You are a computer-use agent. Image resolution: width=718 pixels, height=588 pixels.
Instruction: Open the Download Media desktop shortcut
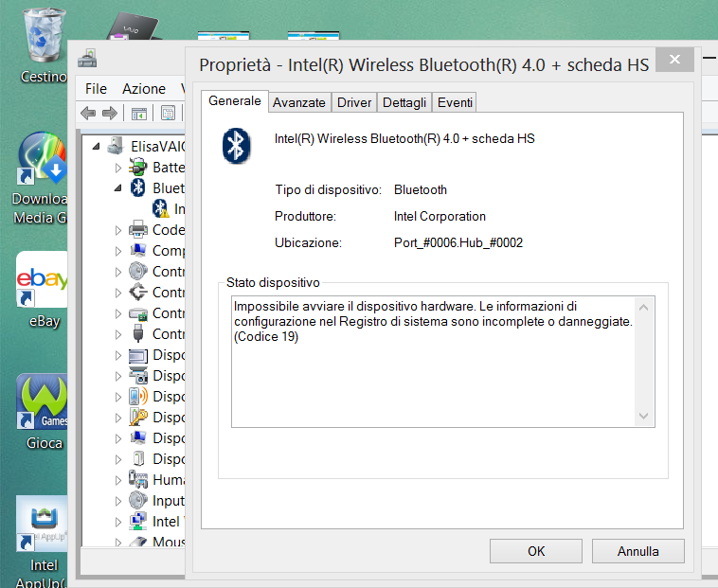41,178
